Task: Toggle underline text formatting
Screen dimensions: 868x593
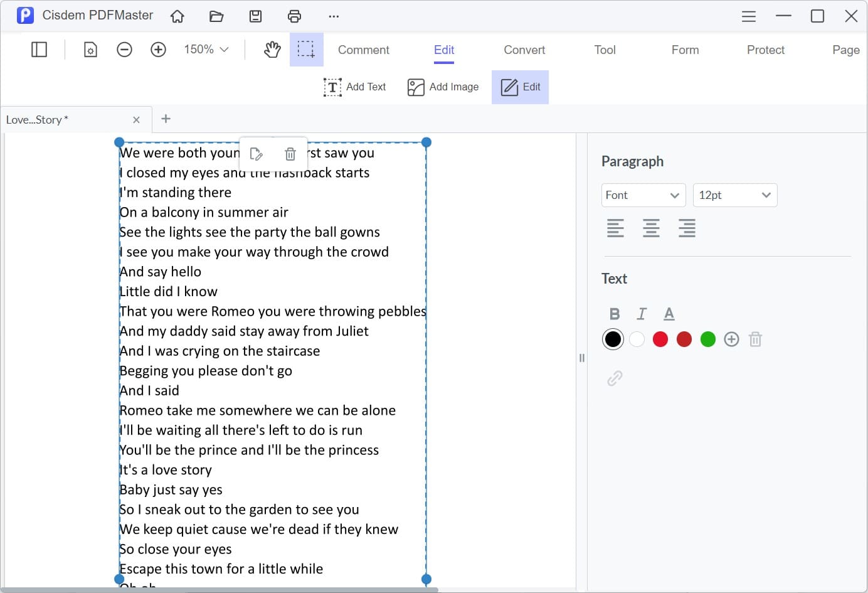Action: [669, 314]
